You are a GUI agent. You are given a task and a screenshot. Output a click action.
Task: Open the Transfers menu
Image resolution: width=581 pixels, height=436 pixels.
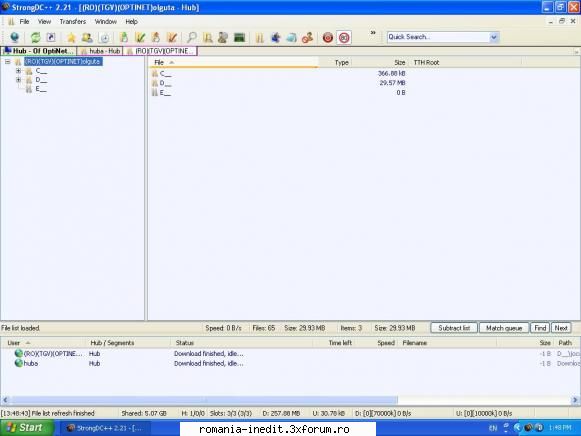pos(73,21)
